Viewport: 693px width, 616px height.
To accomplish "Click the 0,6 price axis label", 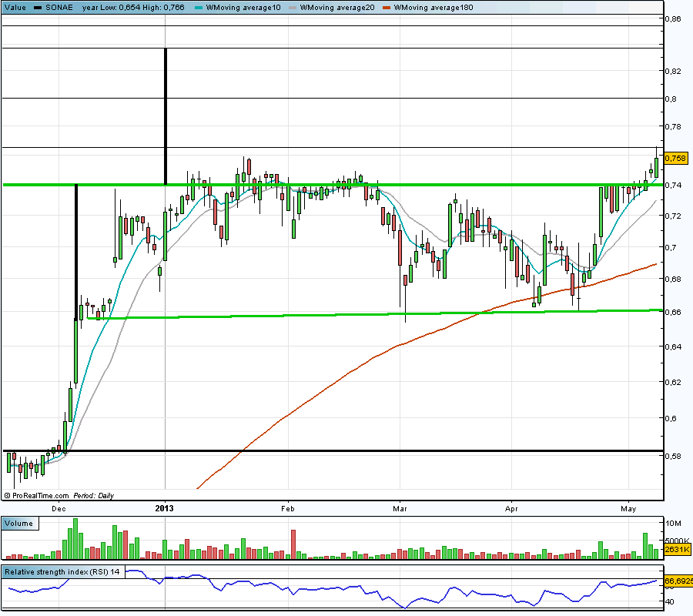I will click(671, 418).
